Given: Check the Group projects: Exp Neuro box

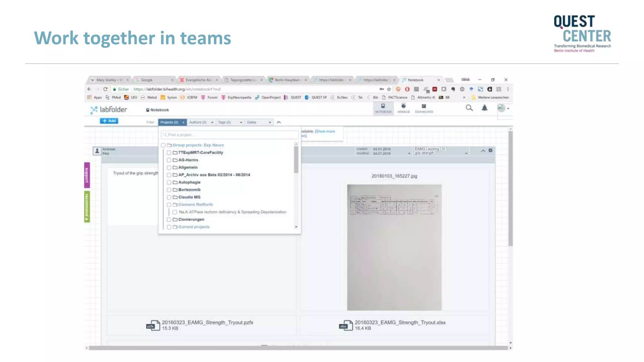Looking at the screenshot, I should pos(163,145).
